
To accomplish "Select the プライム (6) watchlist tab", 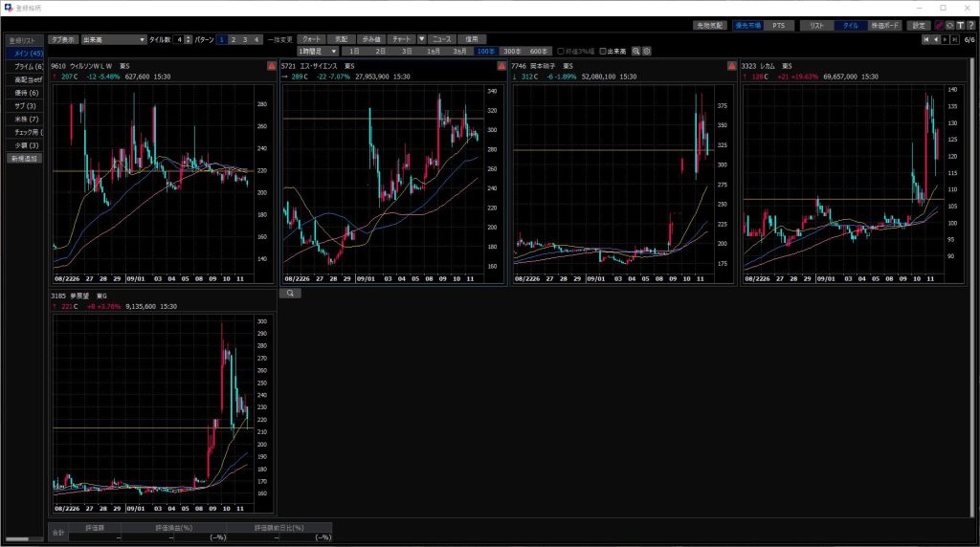I will 23,66.
